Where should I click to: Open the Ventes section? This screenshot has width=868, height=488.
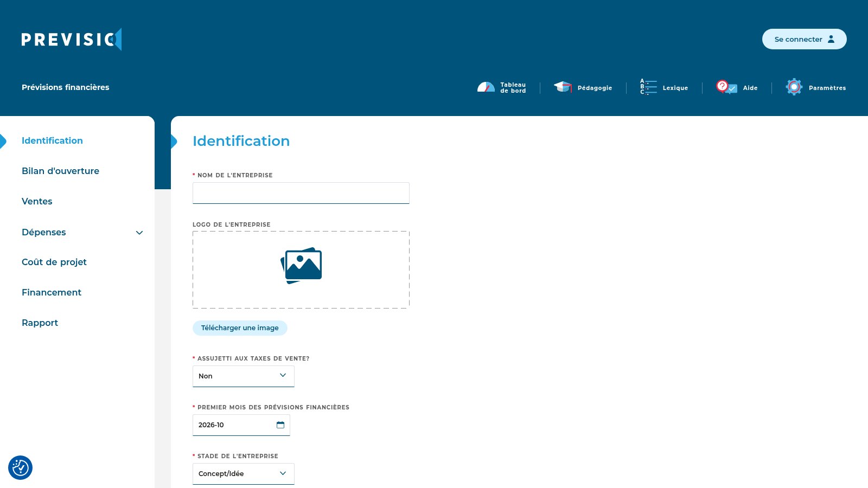tap(37, 201)
